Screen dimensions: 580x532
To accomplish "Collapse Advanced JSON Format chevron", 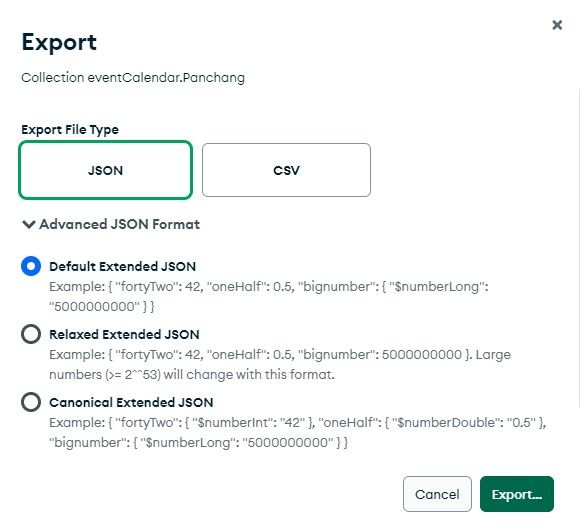I will [28, 224].
